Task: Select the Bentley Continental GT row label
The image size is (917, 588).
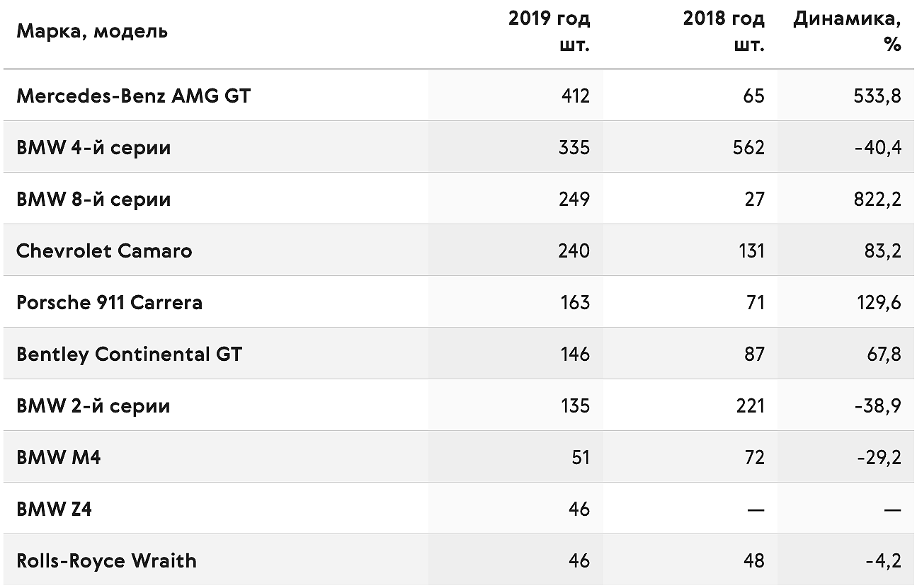Action: click(x=130, y=354)
